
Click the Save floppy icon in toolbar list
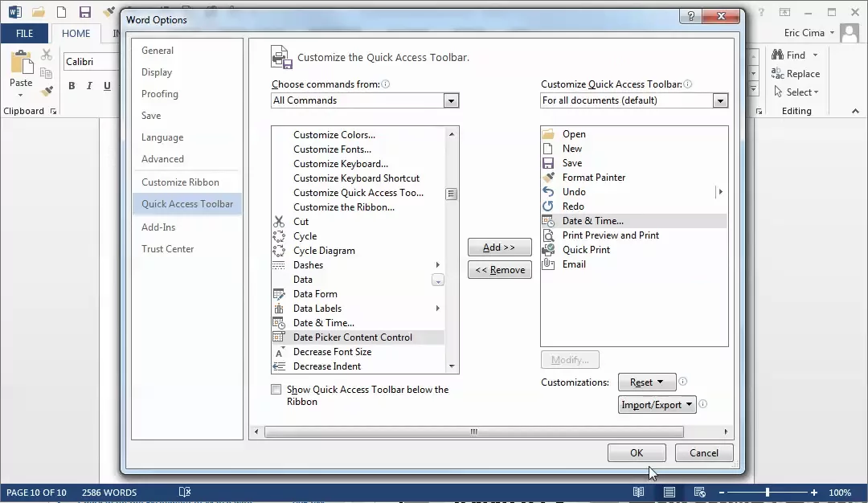pyautogui.click(x=548, y=162)
